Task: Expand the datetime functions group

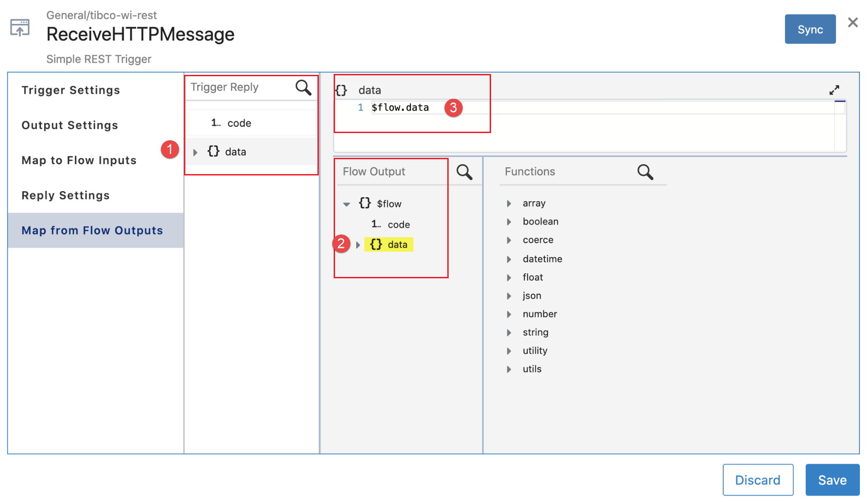Action: 509,259
